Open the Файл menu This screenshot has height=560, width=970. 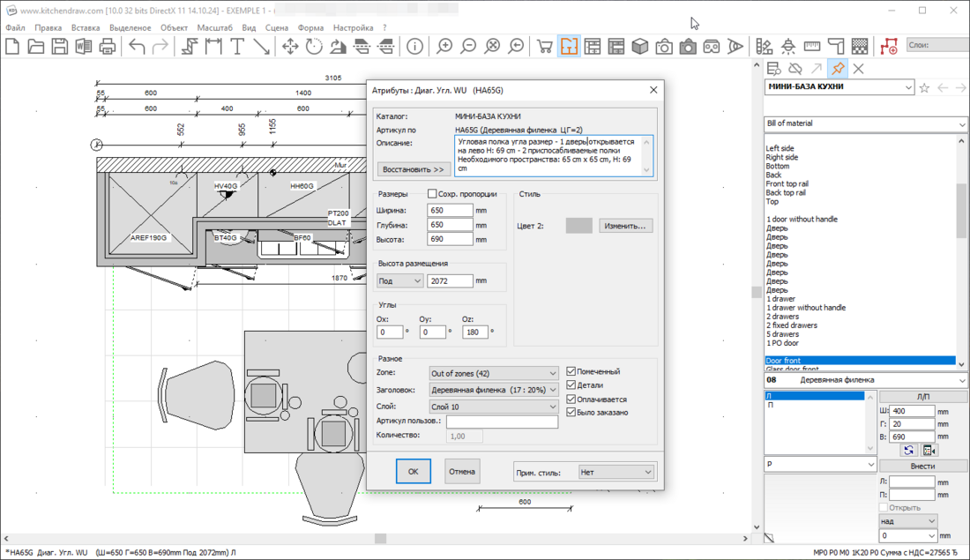pyautogui.click(x=16, y=28)
